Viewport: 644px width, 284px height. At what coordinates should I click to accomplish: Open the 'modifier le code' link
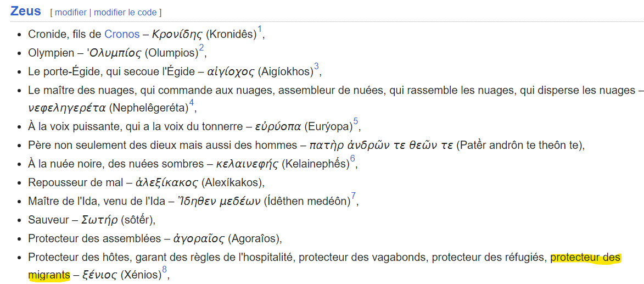click(x=125, y=12)
